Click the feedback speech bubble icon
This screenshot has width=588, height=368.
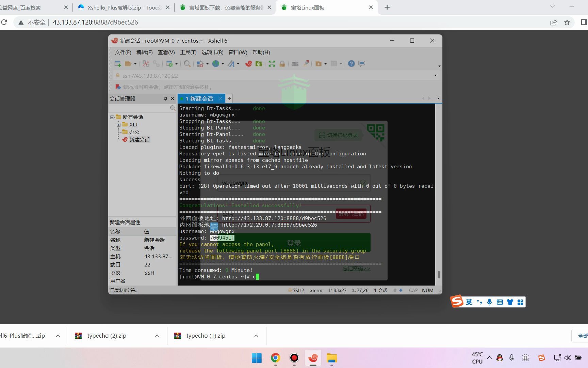[362, 64]
